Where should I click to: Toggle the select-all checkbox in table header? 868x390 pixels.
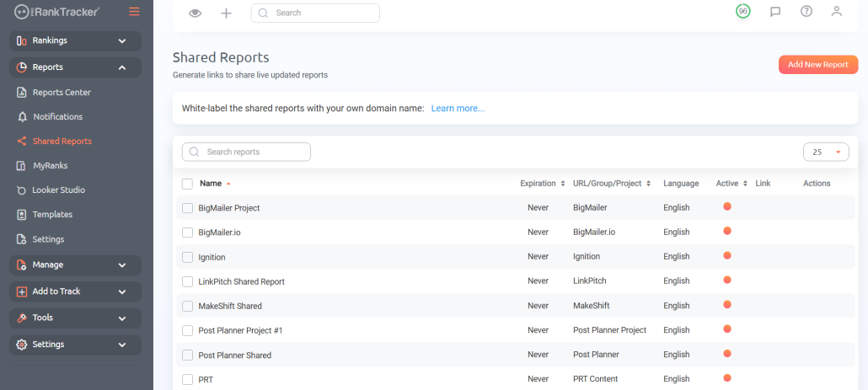187,184
